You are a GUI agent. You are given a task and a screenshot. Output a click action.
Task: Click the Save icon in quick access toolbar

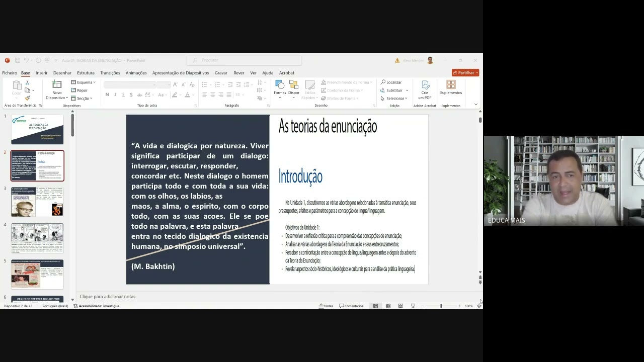pyautogui.click(x=17, y=60)
